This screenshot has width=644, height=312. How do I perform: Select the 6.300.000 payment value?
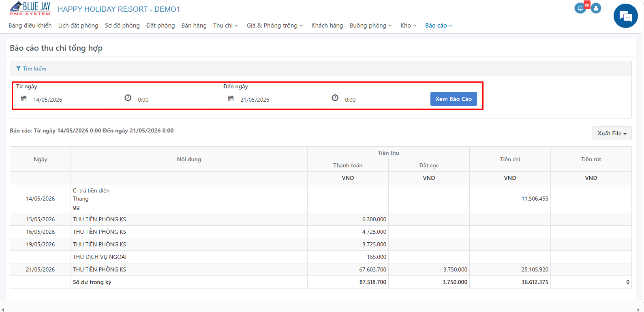(x=374, y=219)
